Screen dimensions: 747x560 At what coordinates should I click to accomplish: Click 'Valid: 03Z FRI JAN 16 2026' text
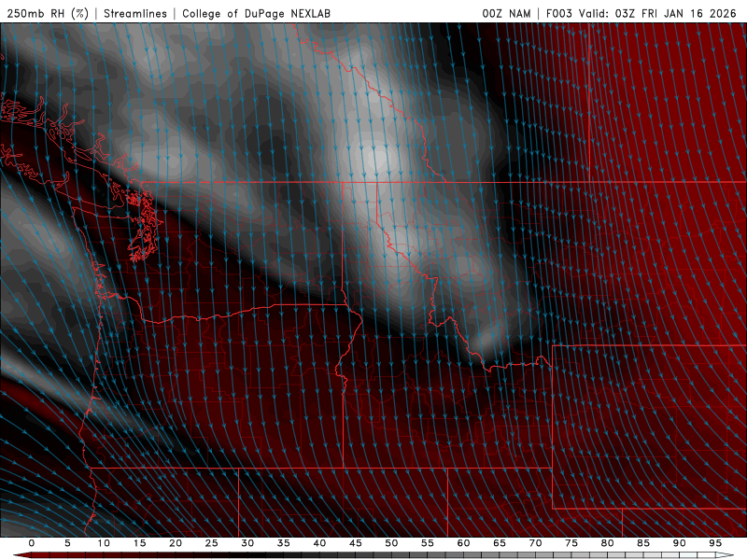click(x=657, y=13)
